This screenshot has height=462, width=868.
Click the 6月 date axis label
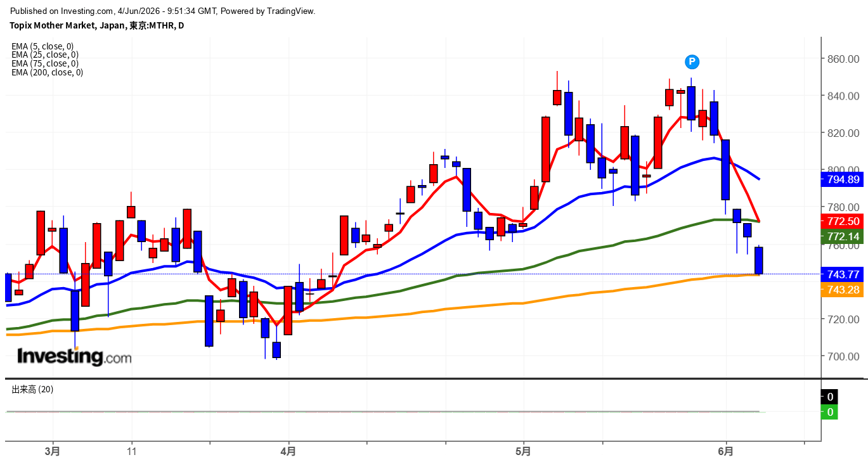(x=726, y=452)
